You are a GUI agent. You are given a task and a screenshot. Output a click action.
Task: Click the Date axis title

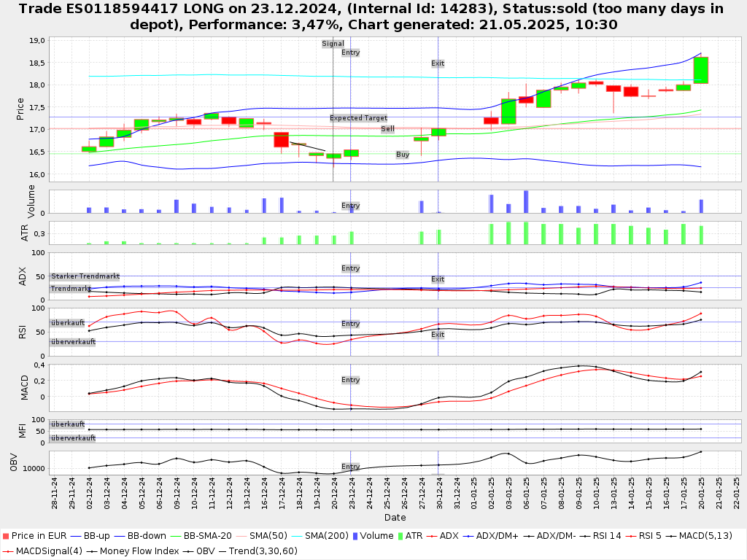pyautogui.click(x=395, y=518)
